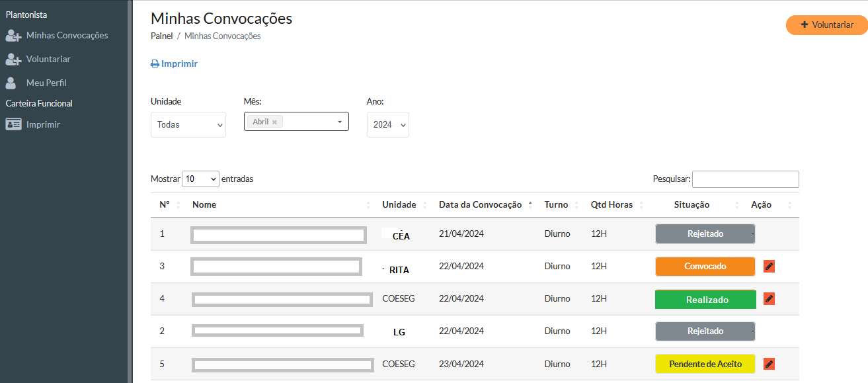Click the Carteira Funcional Imprimir badge icon
Viewport: 868px width, 383px height.
click(12, 124)
